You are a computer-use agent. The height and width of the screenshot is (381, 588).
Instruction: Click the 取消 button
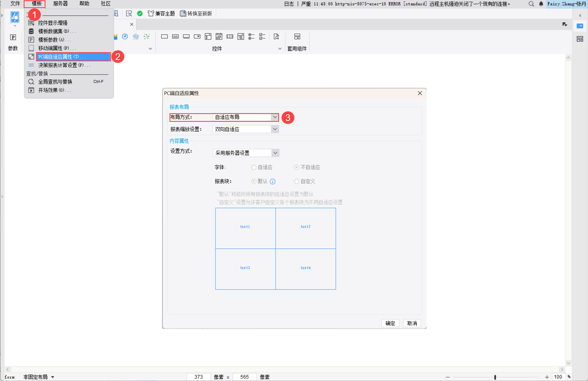click(x=412, y=323)
